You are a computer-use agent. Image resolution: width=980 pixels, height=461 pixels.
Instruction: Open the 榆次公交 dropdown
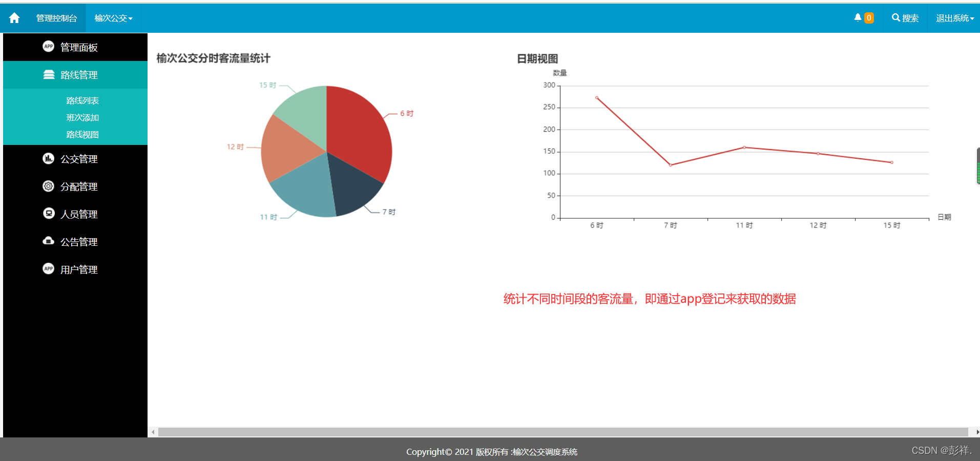point(113,18)
